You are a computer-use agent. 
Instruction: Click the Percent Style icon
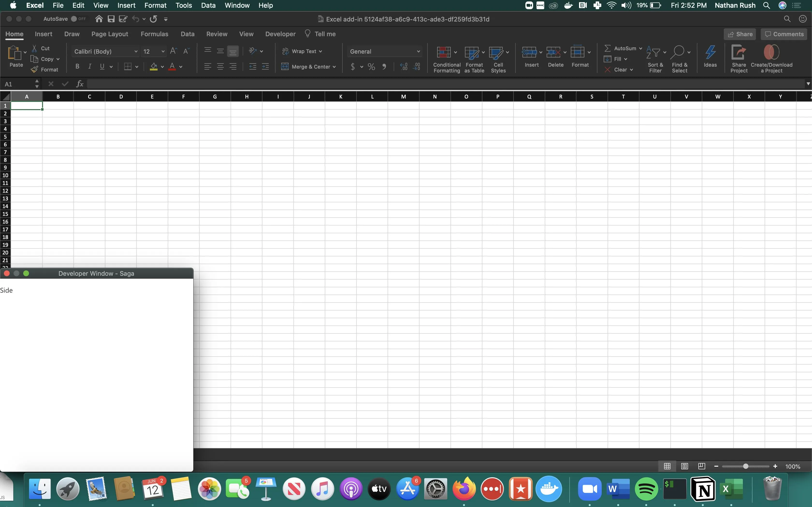coord(371,67)
